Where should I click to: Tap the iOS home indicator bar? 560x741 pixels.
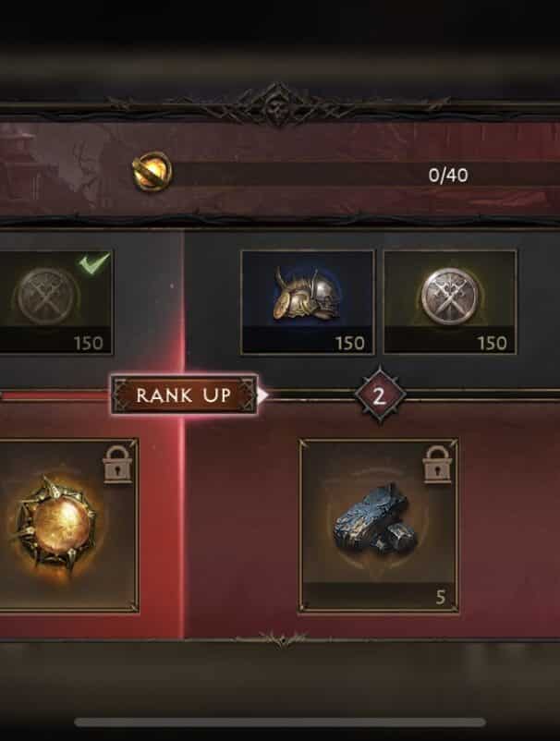pos(280,722)
